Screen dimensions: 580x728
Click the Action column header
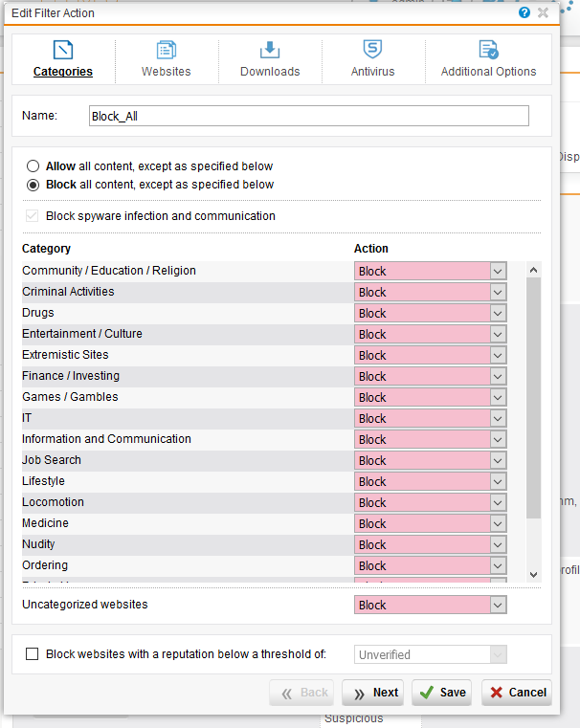click(x=371, y=249)
